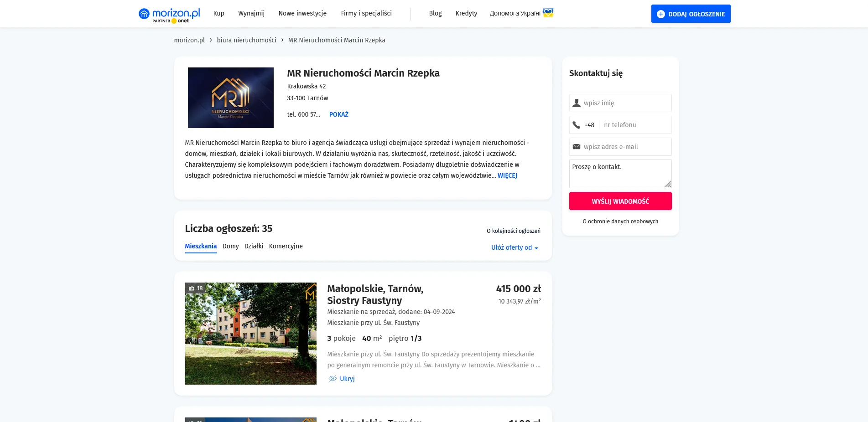Open the Wynajmij menu
This screenshot has height=422, width=868.
251,13
